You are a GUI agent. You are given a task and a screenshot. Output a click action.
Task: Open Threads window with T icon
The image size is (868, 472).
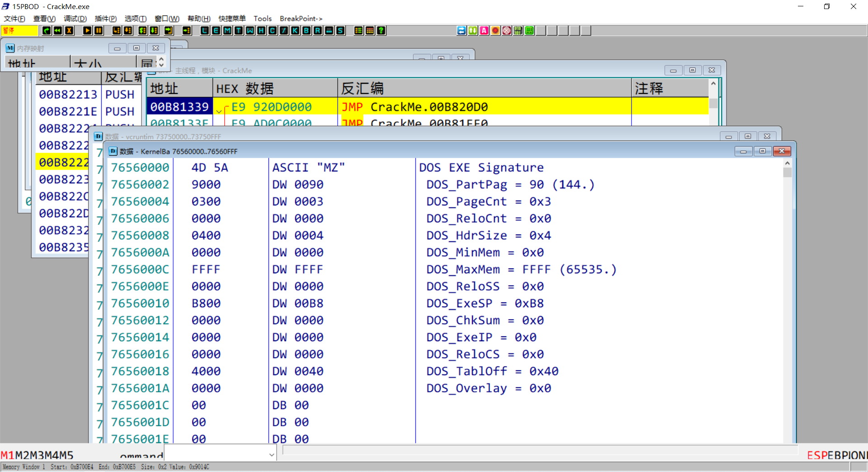239,30
